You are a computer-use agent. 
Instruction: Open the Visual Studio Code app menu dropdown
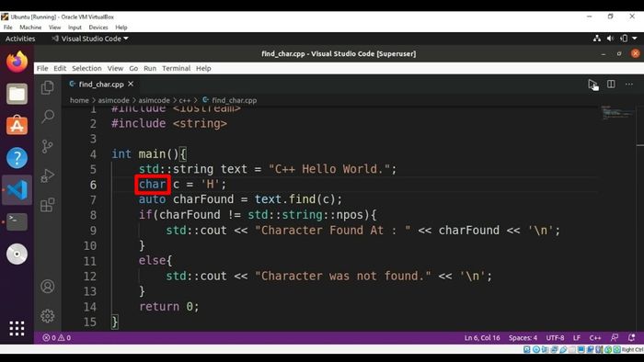[91, 39]
